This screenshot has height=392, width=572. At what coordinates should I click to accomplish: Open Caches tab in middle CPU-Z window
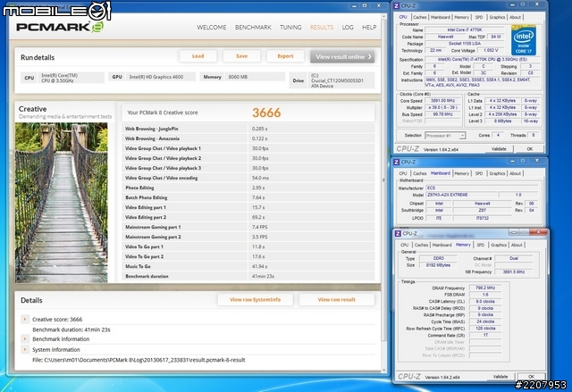pos(419,173)
